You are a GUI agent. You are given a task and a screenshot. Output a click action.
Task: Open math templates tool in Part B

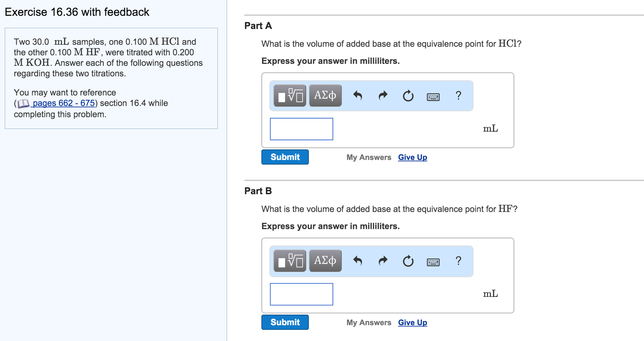(x=289, y=261)
